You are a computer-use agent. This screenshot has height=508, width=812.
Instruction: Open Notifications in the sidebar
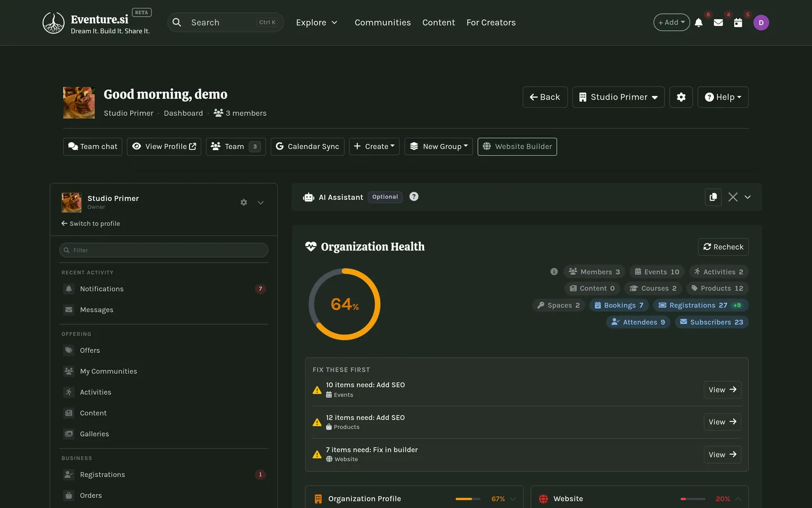(164, 289)
